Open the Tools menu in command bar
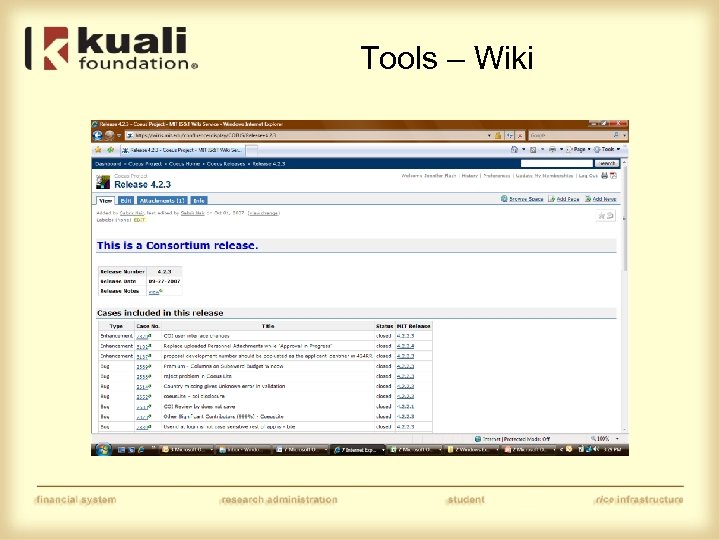Image resolution: width=720 pixels, height=540 pixels. (x=607, y=150)
